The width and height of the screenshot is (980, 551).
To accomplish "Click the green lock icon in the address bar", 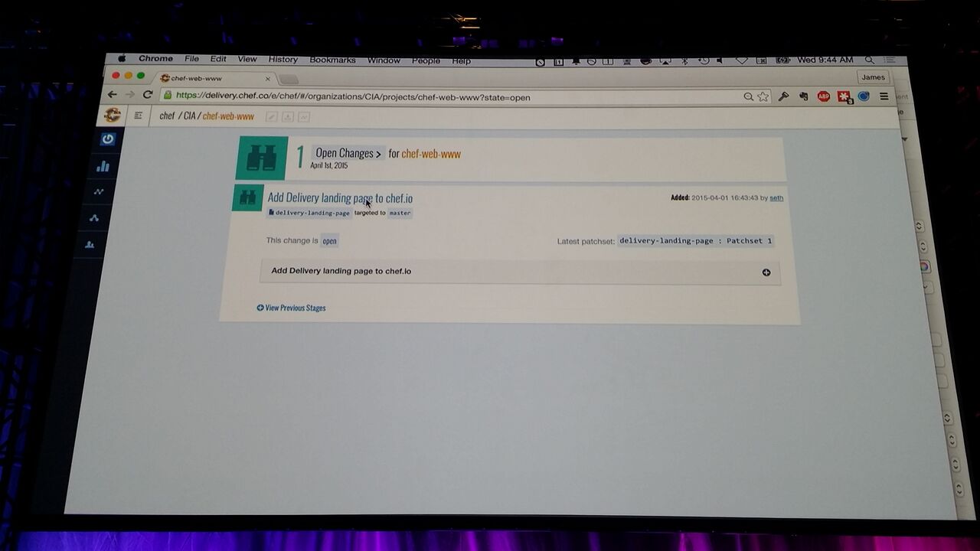I will [x=167, y=96].
